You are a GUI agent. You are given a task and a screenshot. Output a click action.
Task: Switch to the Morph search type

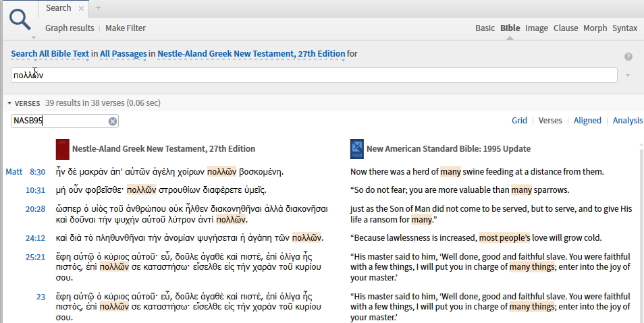[595, 28]
